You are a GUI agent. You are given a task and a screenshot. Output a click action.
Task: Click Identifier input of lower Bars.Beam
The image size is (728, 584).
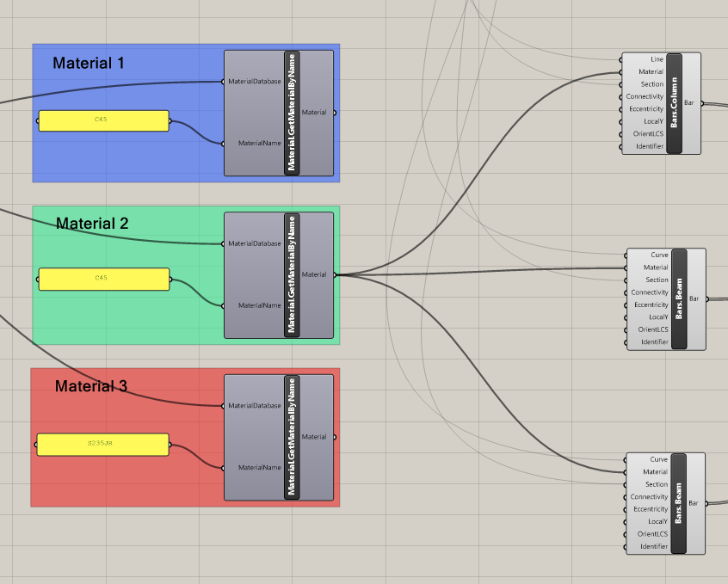(654, 546)
